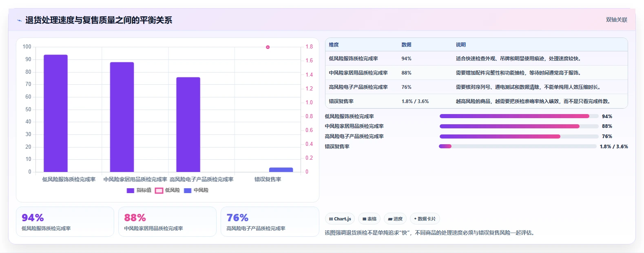Click table cell 高风险电子产品质检完成率
Viewport: 644px width, 253px height.
point(358,87)
